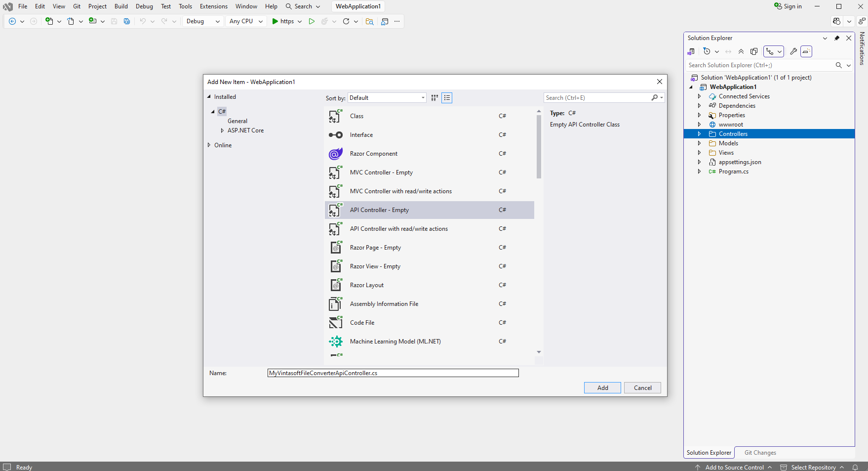Open Solution Explorer Properties with the wrench icon
868x471 pixels.
pyautogui.click(x=793, y=51)
